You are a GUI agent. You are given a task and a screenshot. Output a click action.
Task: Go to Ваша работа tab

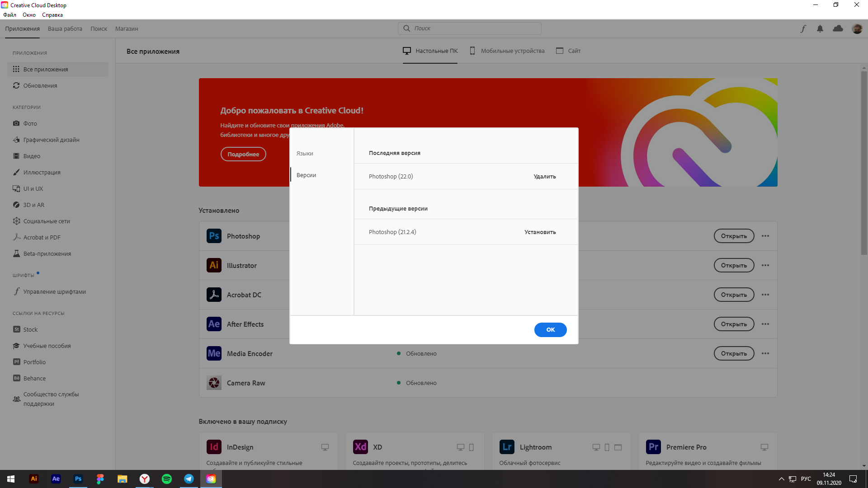coord(65,28)
